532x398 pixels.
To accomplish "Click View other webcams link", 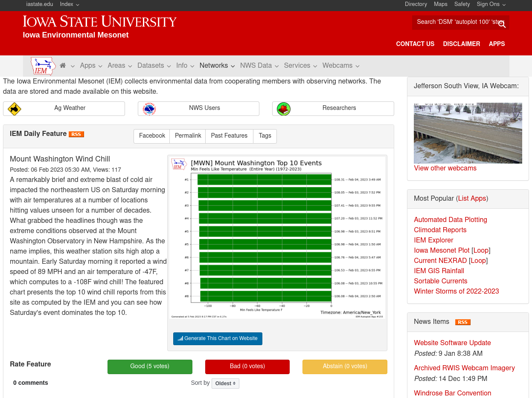I will [x=445, y=168].
